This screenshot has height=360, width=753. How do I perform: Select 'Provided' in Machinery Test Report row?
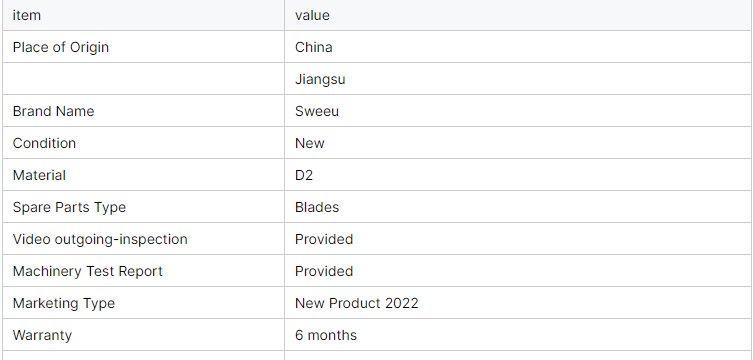(324, 271)
